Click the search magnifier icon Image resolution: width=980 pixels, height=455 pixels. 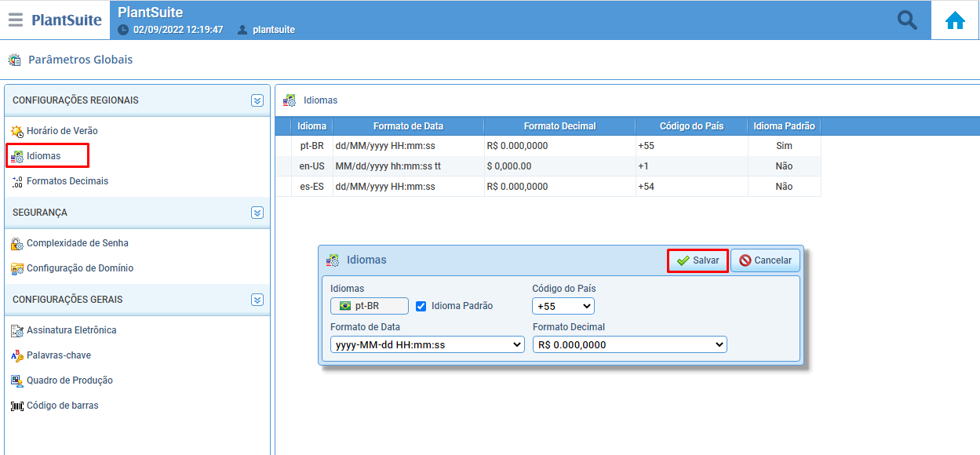[907, 20]
